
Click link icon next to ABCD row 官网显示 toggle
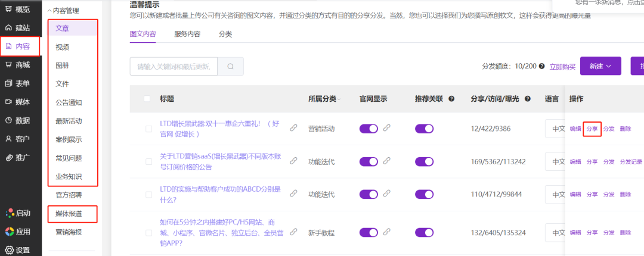point(386,193)
